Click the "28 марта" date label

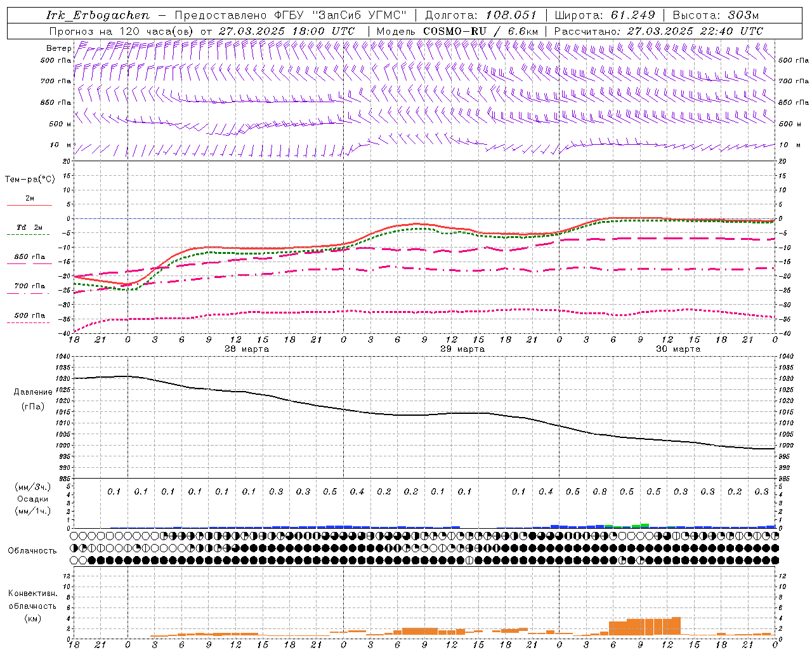tap(247, 348)
